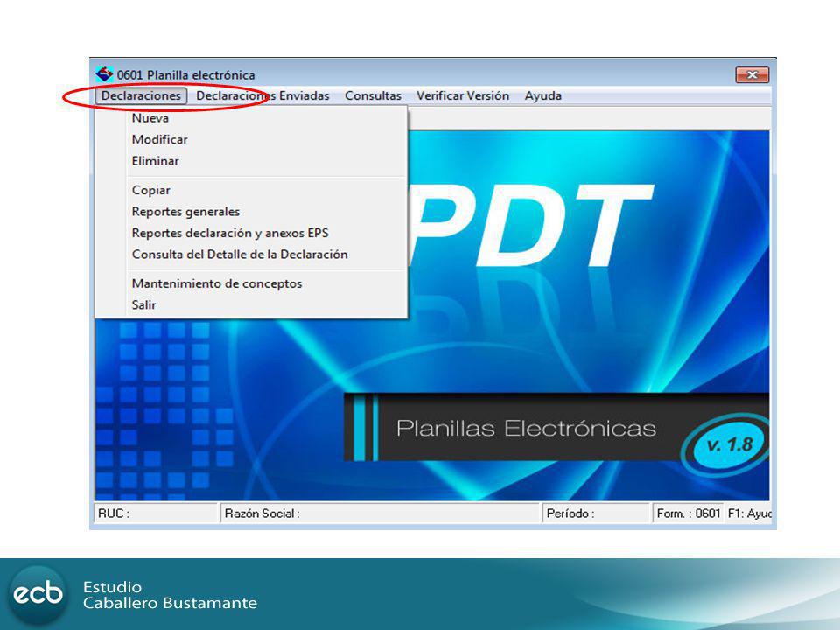Open Reportes declaración y anexos EPS
This screenshot has width=840, height=630.
click(251, 233)
